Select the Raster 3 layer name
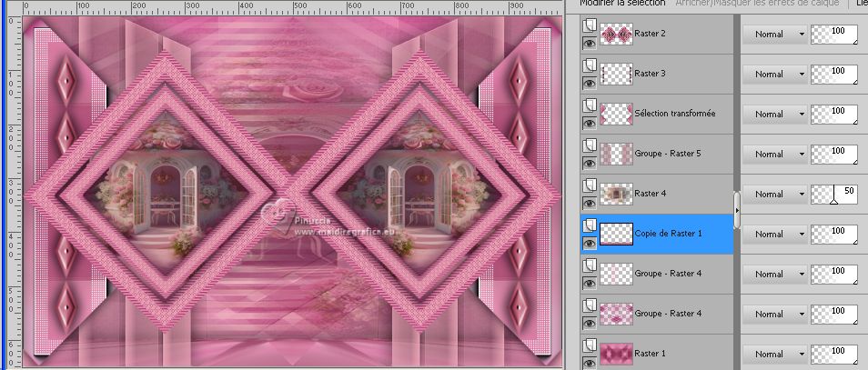Screen dimensions: 868x370 pos(650,73)
